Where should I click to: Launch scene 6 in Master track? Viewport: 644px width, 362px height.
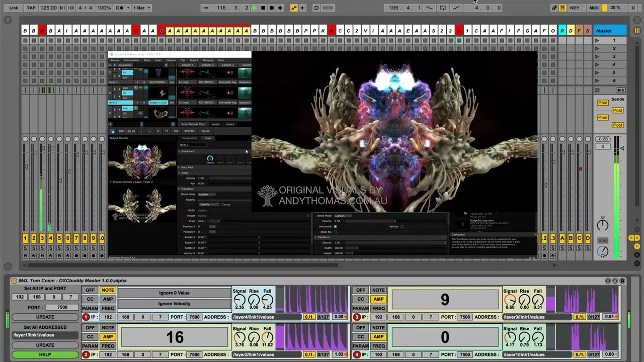click(597, 80)
